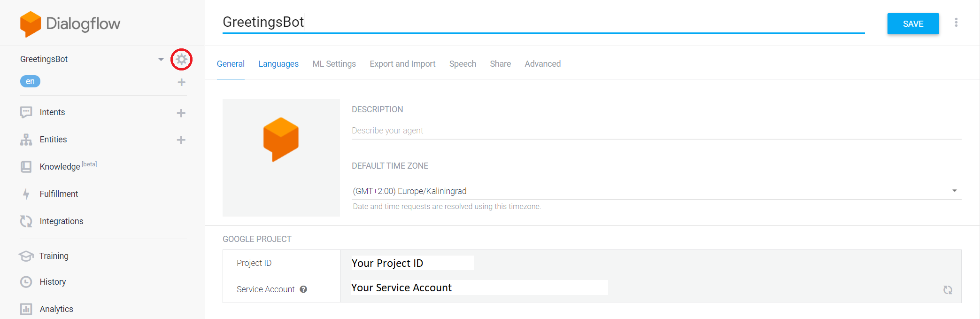
Task: Open agent settings gear icon
Action: [x=181, y=59]
